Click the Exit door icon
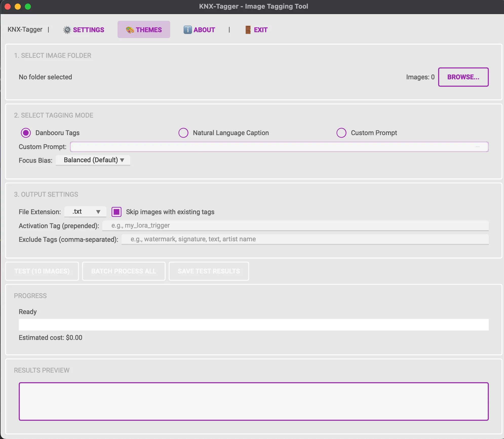This screenshot has width=504, height=439. tap(248, 30)
